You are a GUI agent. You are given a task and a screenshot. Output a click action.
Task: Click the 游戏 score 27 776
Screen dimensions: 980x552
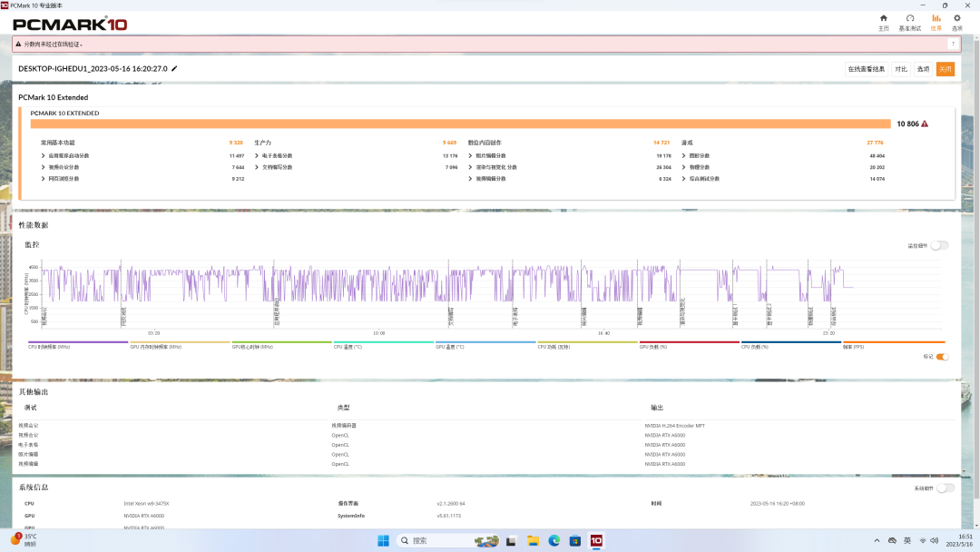(875, 143)
